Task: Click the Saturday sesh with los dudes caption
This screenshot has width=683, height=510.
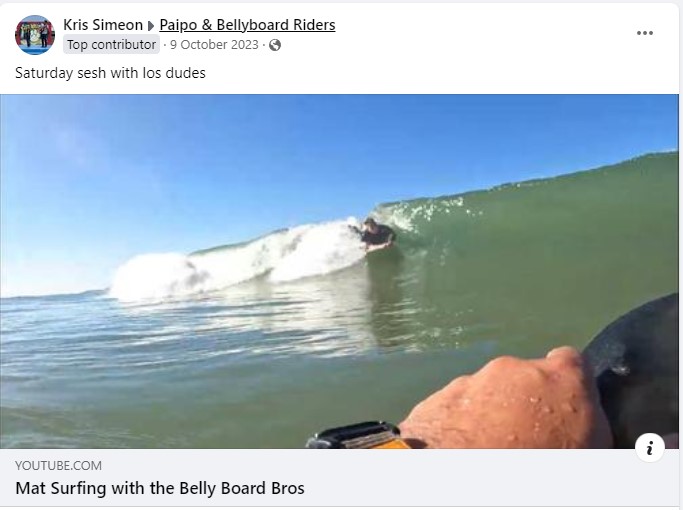Action: click(110, 73)
